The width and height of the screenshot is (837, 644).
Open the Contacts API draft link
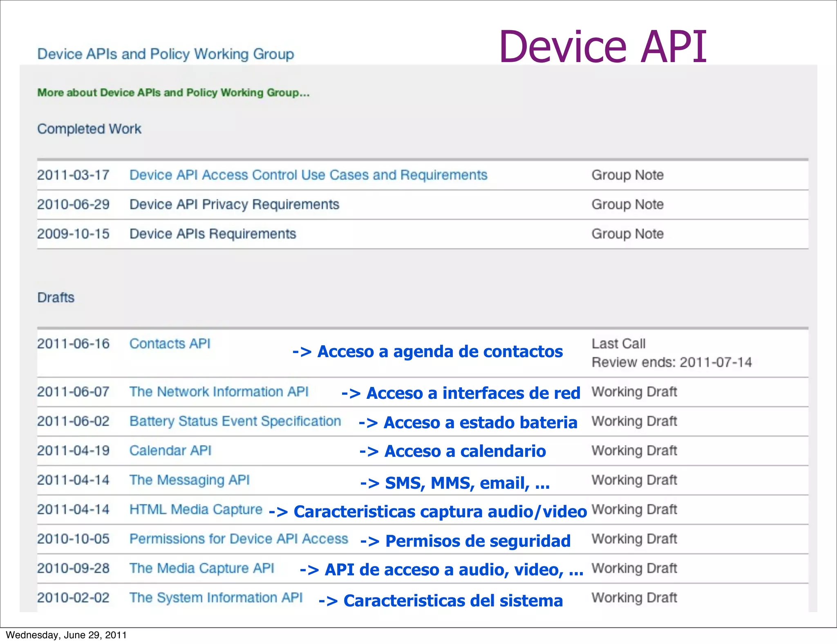(x=170, y=344)
